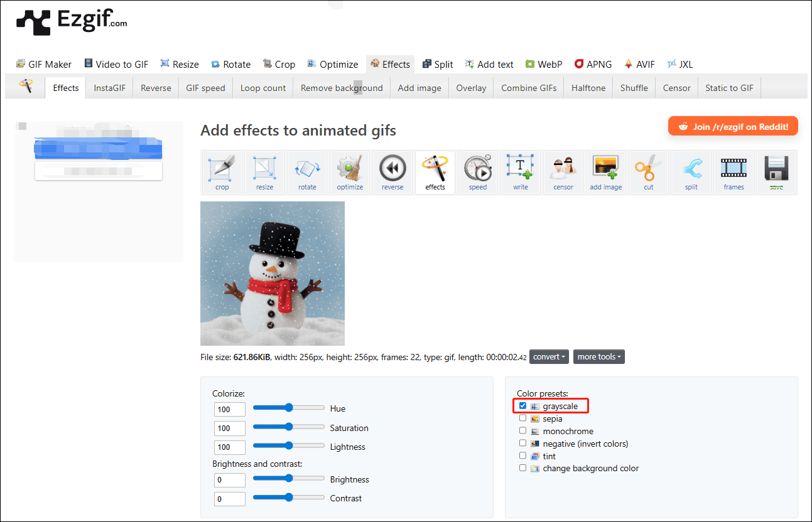This screenshot has width=812, height=522.
Task: Click the tint preset preview icon
Action: coord(535,456)
